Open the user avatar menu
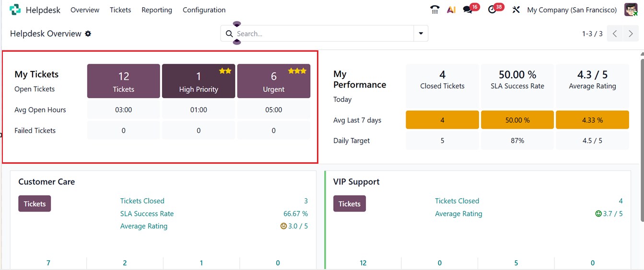This screenshot has height=270, width=644. click(631, 10)
